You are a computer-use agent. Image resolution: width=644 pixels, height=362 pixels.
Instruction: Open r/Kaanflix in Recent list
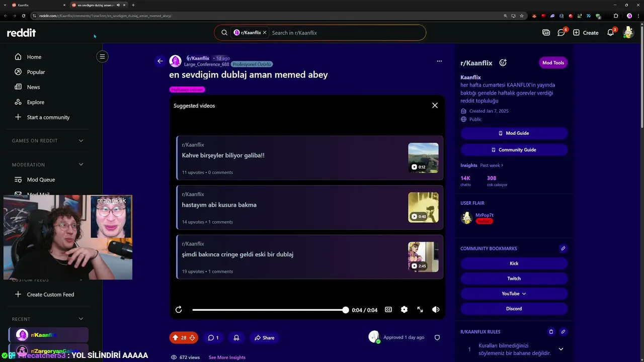click(48, 335)
